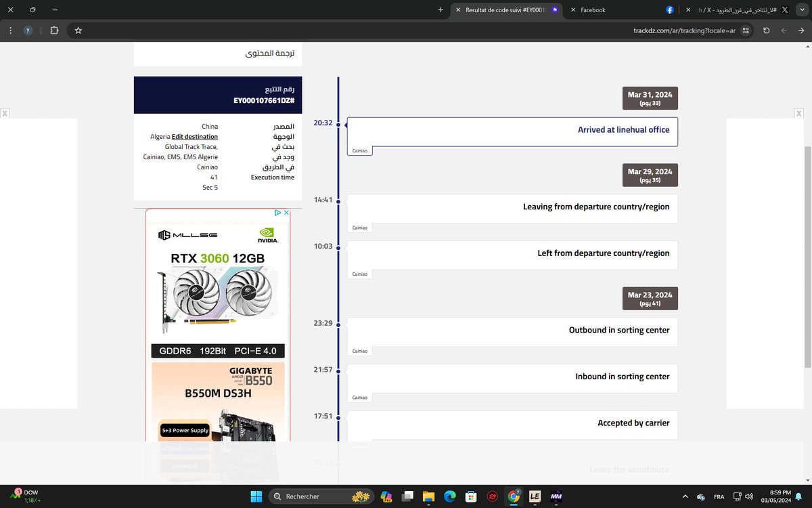Image resolution: width=812 pixels, height=508 pixels.
Task: Switch to the Facebook tab
Action: tap(623, 10)
